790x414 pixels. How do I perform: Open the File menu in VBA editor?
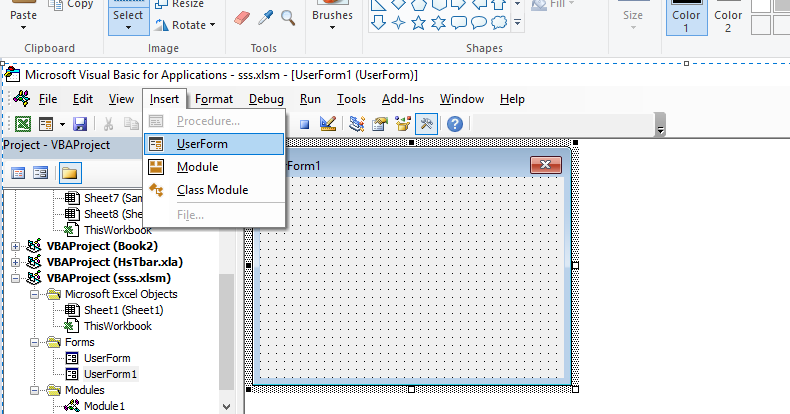(48, 99)
